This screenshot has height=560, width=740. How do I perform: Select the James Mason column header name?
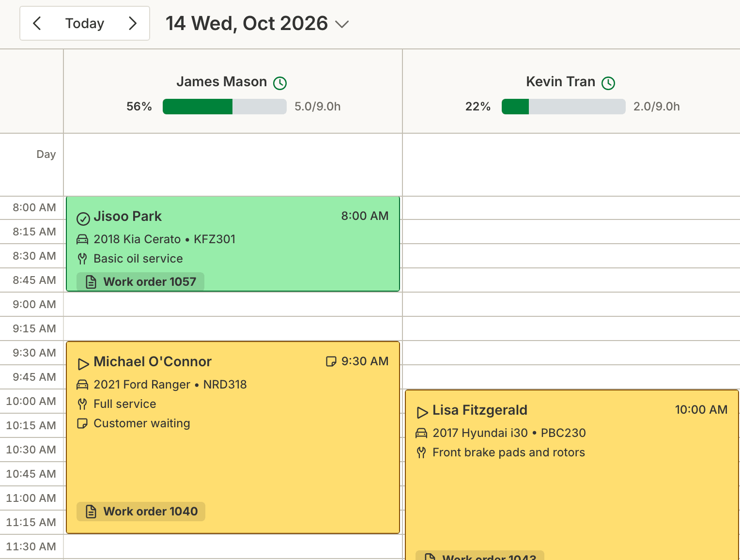point(221,81)
